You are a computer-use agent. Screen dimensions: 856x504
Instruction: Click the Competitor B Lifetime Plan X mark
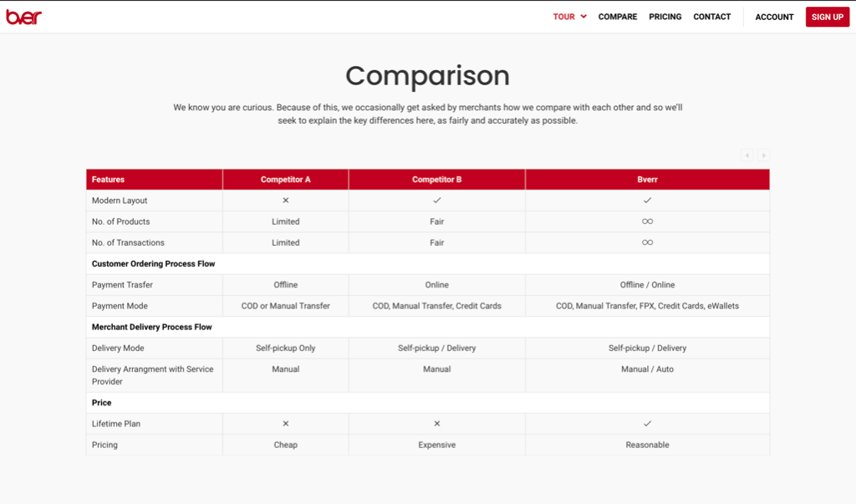(x=436, y=424)
